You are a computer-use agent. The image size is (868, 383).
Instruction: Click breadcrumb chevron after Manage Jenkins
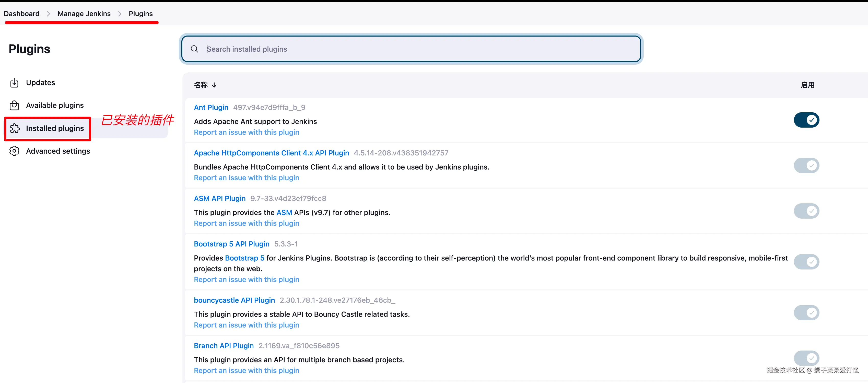pyautogui.click(x=120, y=14)
